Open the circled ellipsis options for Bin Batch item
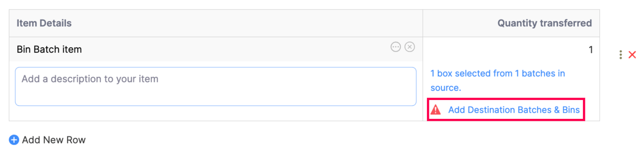 (395, 47)
